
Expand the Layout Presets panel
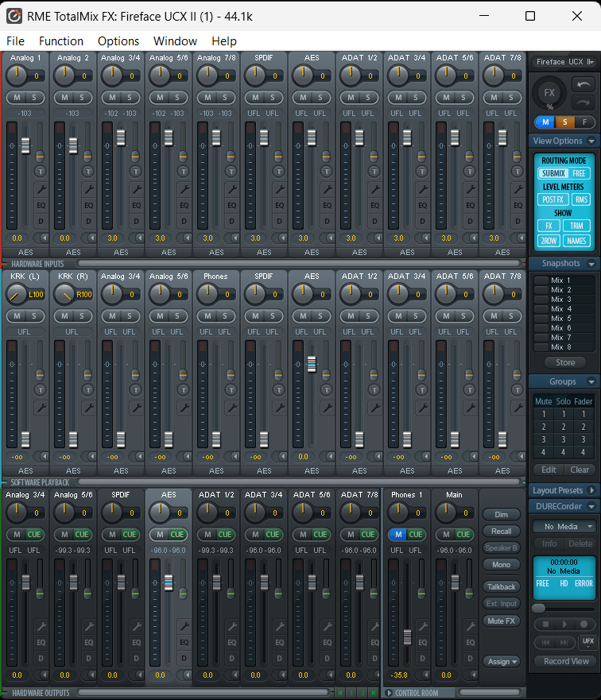(592, 490)
